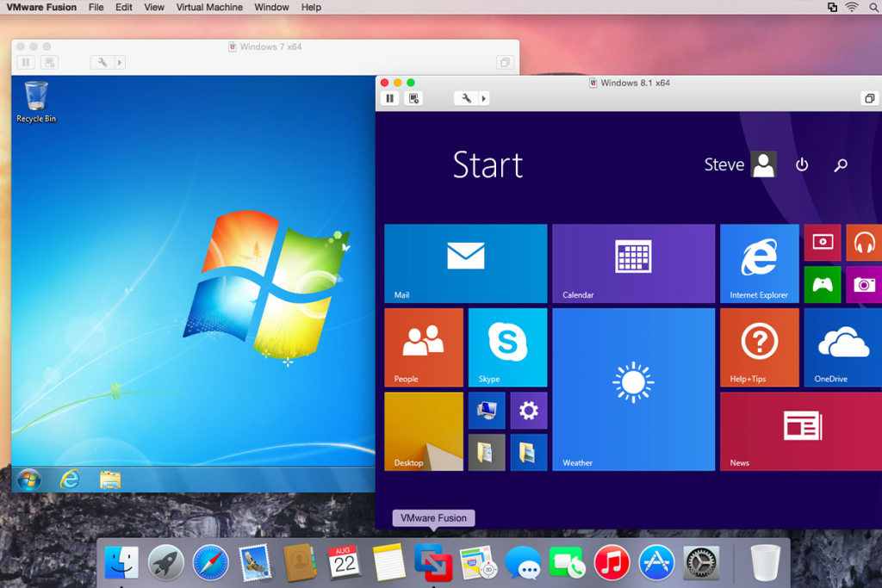The width and height of the screenshot is (882, 588).
Task: Open the OneDrive tile
Action: (843, 347)
